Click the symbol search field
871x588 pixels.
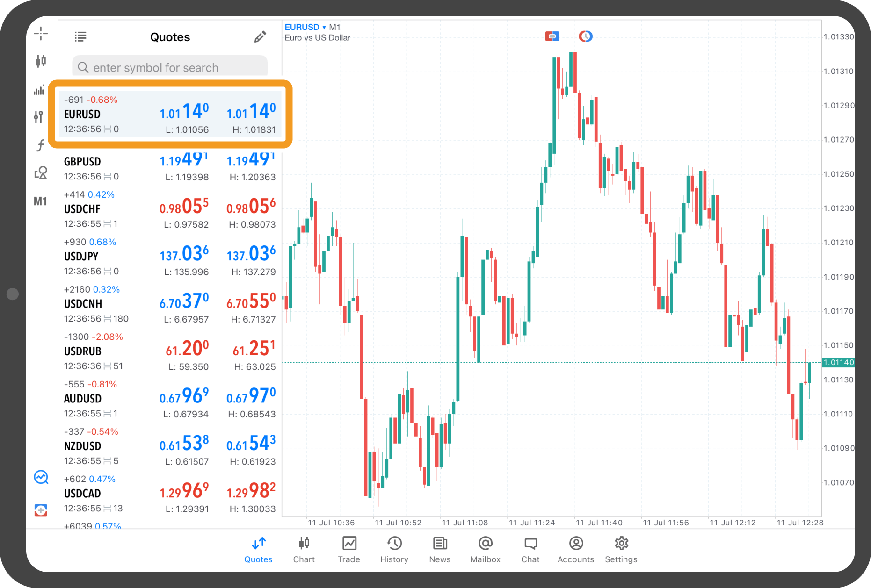click(x=170, y=67)
